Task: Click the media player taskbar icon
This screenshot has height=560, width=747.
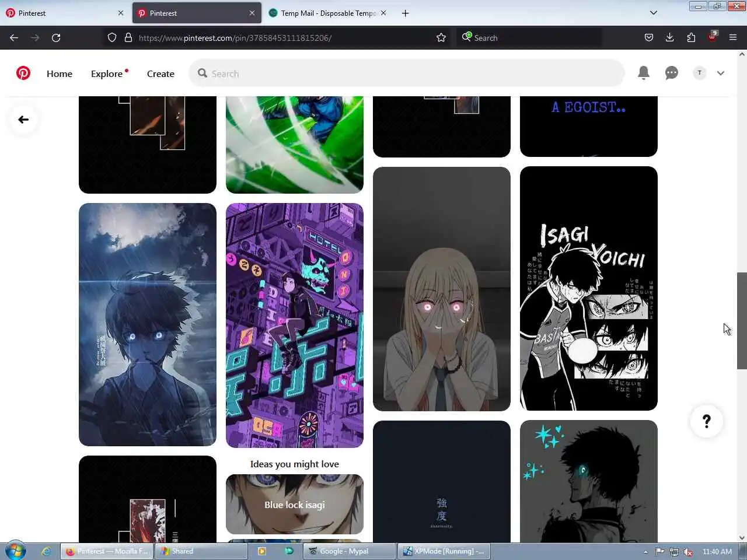Action: click(262, 551)
